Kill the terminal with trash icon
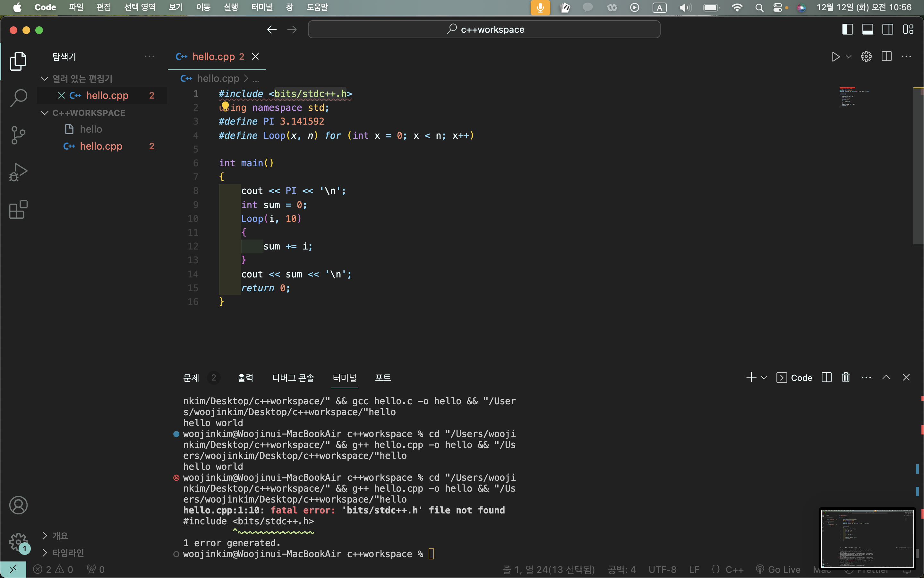The height and width of the screenshot is (578, 924). [x=846, y=377]
